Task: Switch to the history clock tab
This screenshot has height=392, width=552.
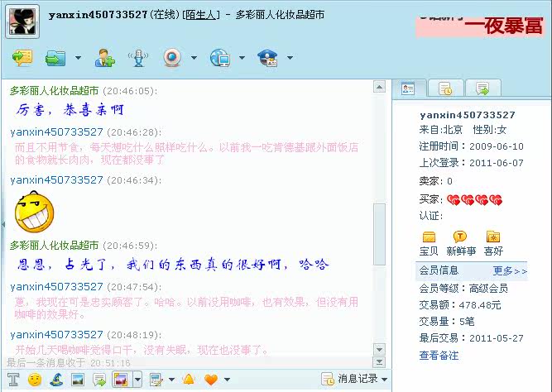Action: coord(445,88)
